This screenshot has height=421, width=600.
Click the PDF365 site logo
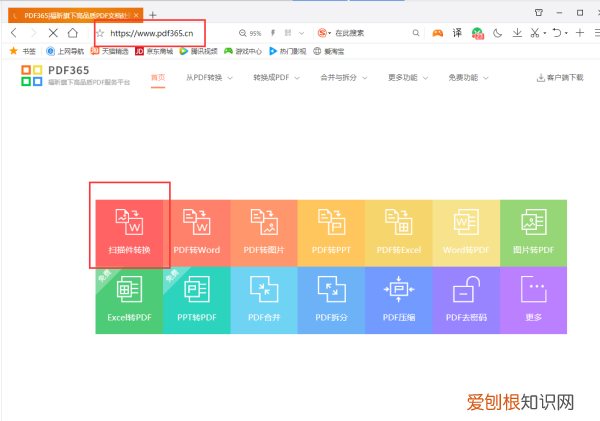(x=76, y=75)
